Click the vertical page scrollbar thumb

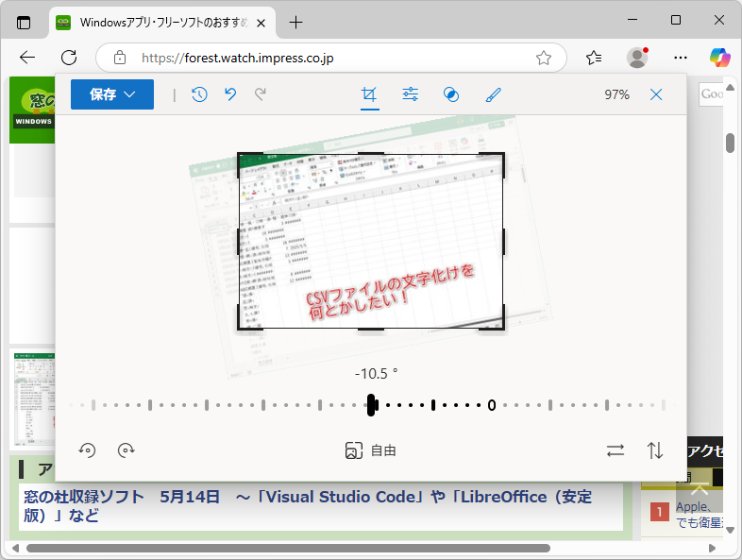tap(730, 144)
